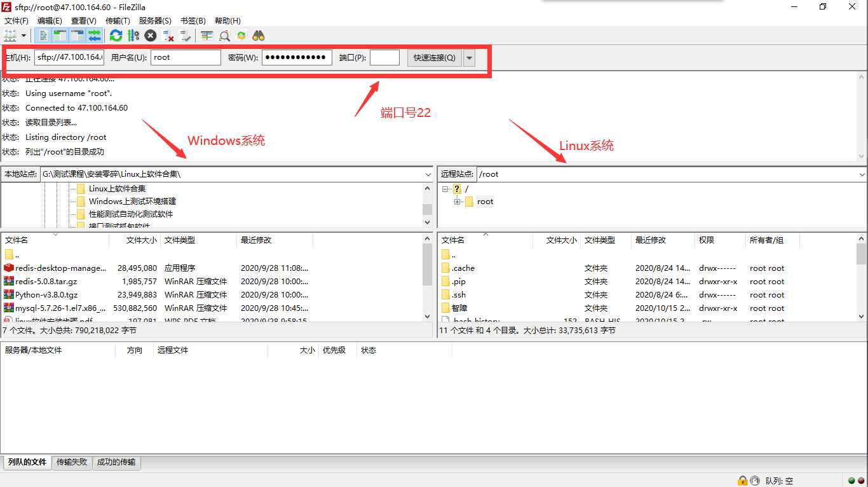Click the Python-v3.8.0.tgz archive icon
868x487 pixels.
(9, 294)
